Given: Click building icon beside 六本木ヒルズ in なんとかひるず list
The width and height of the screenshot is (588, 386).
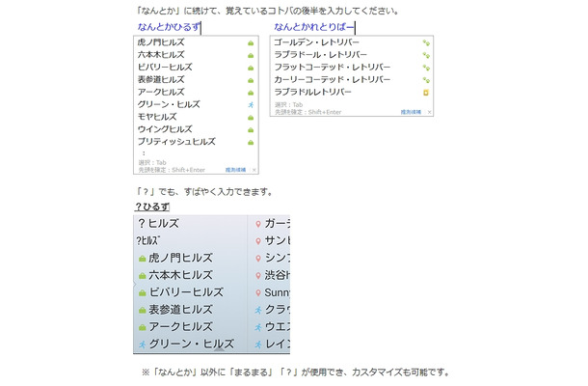Looking at the screenshot, I should [251, 56].
